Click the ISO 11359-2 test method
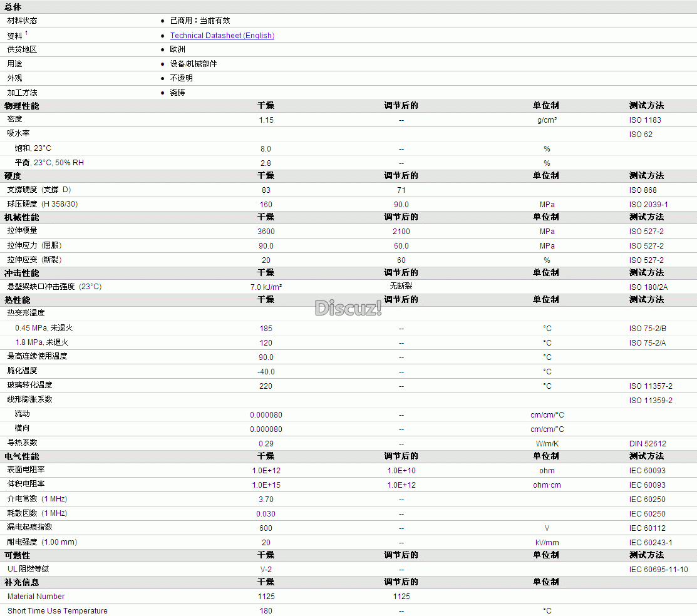Image resolution: width=697 pixels, height=616 pixels. point(651,401)
